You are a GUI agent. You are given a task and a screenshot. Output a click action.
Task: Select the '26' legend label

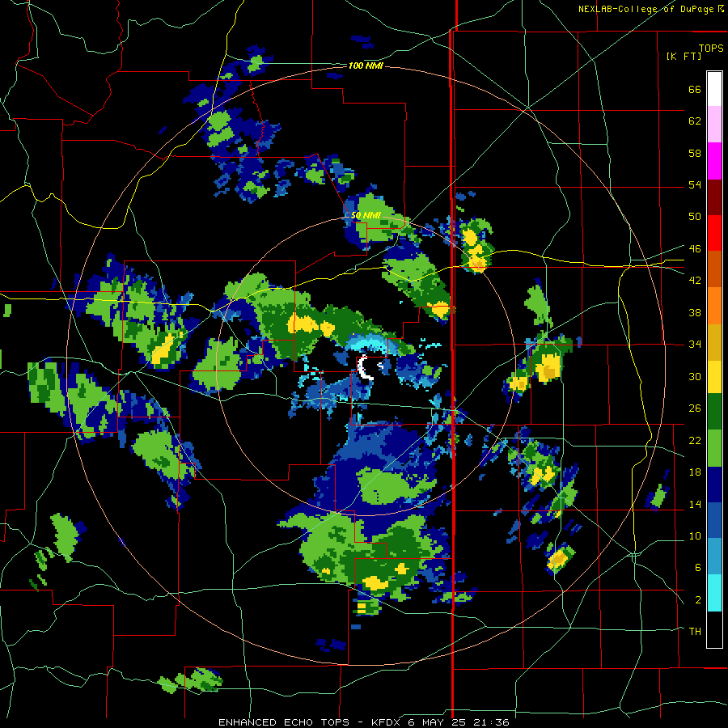695,408
